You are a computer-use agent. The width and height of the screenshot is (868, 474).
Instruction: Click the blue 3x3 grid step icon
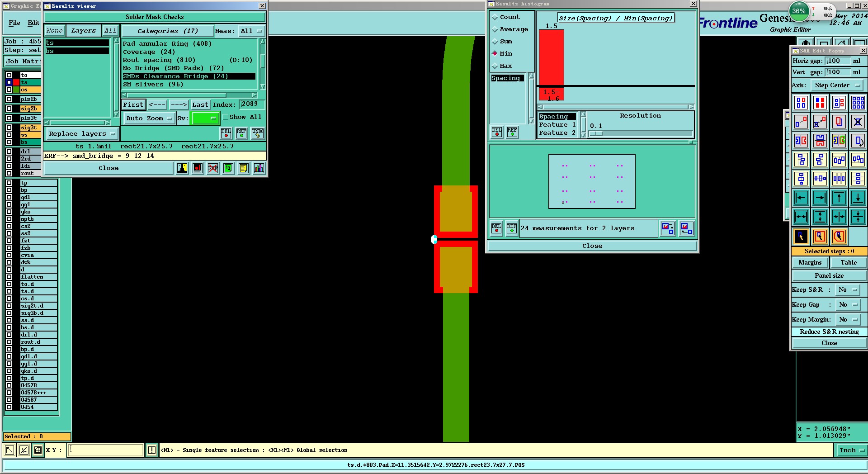[x=858, y=103]
